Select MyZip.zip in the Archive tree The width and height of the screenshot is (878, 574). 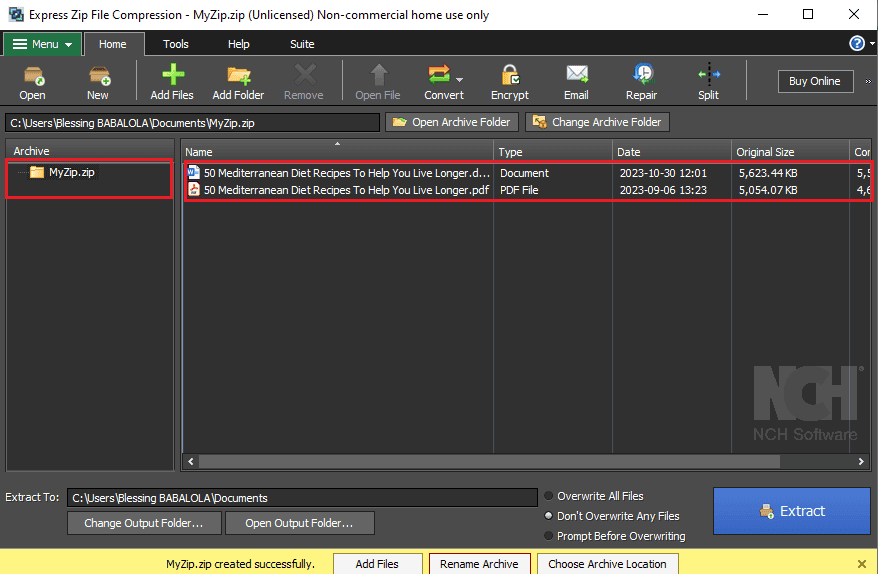(72, 172)
